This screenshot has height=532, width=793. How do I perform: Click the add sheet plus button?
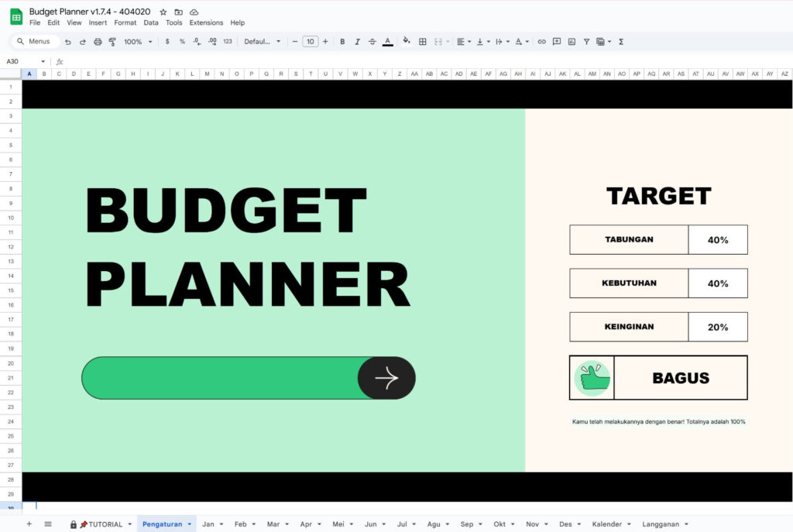[x=29, y=524]
